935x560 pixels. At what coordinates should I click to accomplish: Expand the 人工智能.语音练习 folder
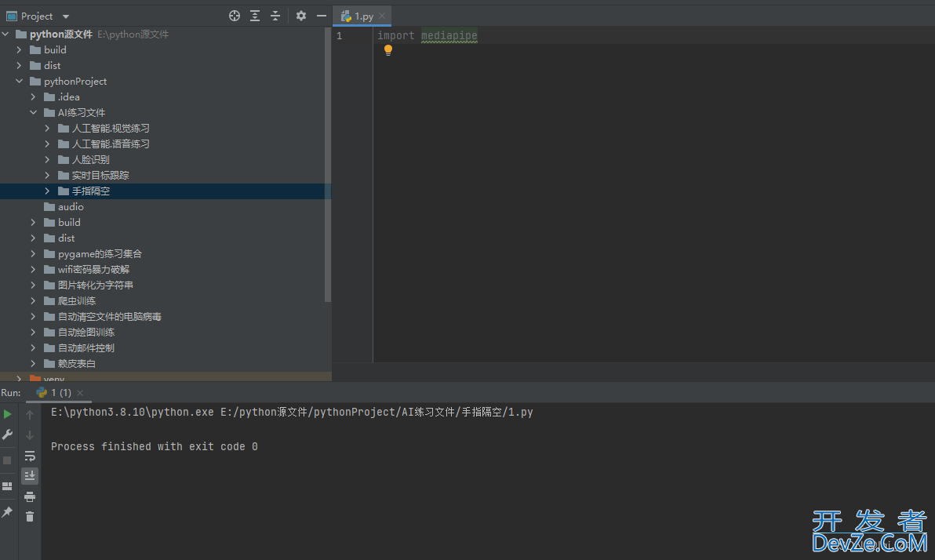(48, 144)
